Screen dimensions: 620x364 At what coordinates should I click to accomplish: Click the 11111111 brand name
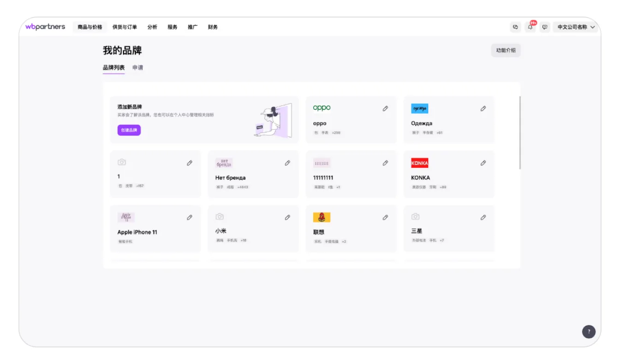pos(323,178)
